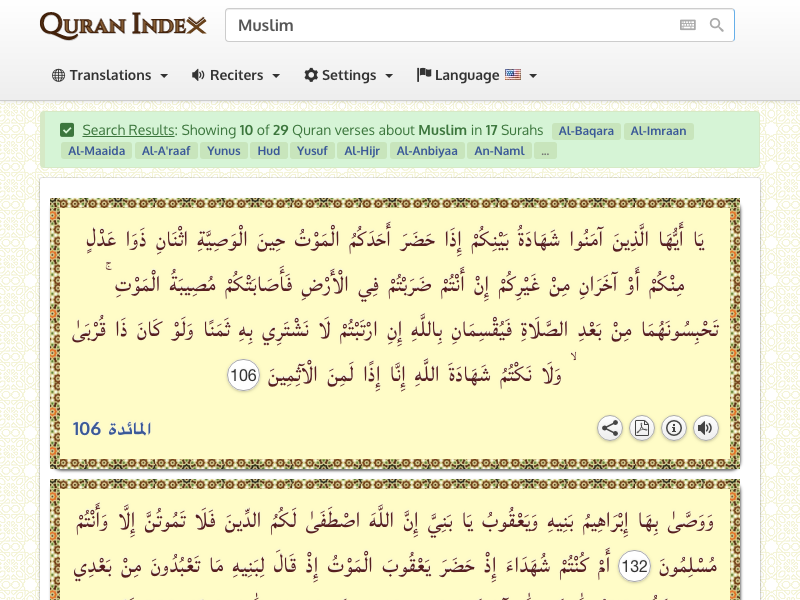
Task: Select the verse number 106 marker
Action: point(243,376)
